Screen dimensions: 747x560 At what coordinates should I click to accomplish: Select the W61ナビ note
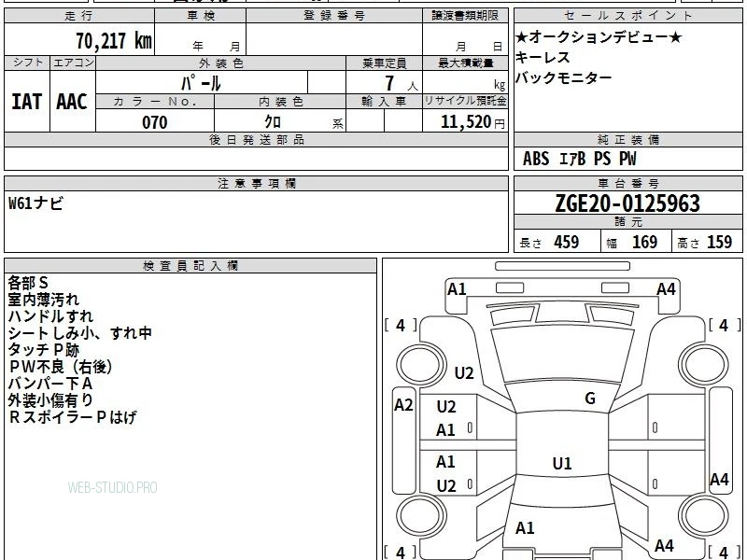point(35,203)
